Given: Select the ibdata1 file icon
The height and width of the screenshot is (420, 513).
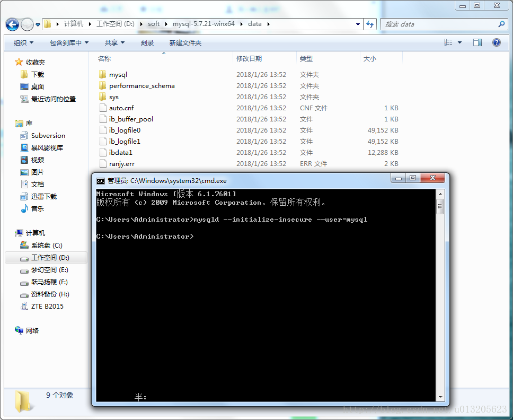Looking at the screenshot, I should (103, 152).
